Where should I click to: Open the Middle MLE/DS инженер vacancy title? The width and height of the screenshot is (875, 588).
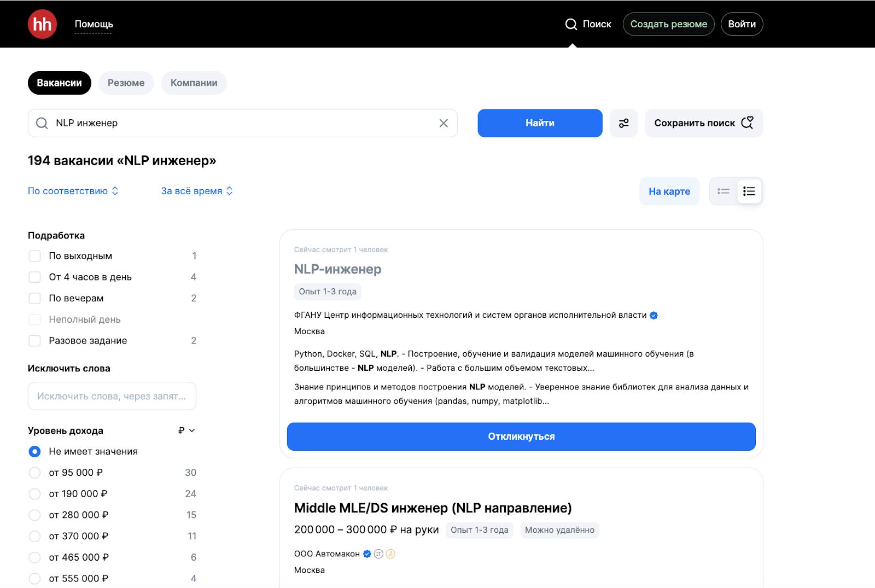pos(433,508)
